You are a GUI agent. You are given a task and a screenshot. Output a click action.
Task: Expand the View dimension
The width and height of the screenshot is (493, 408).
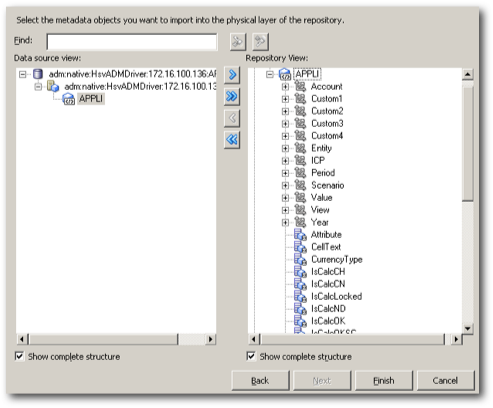tap(285, 210)
